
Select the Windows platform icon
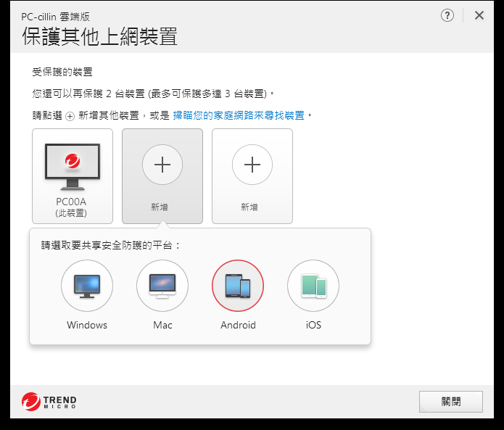tap(87, 286)
